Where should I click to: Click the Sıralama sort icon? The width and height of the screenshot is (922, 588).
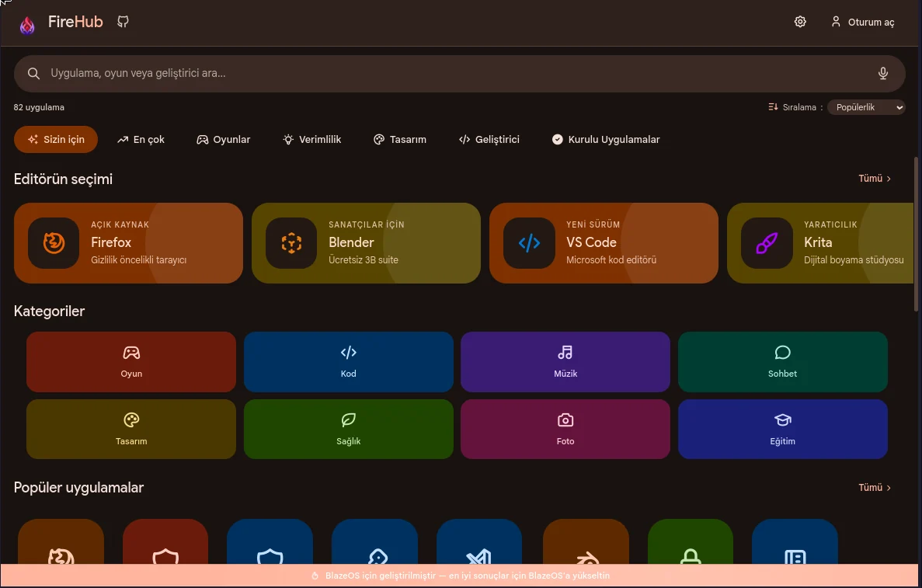click(x=773, y=107)
